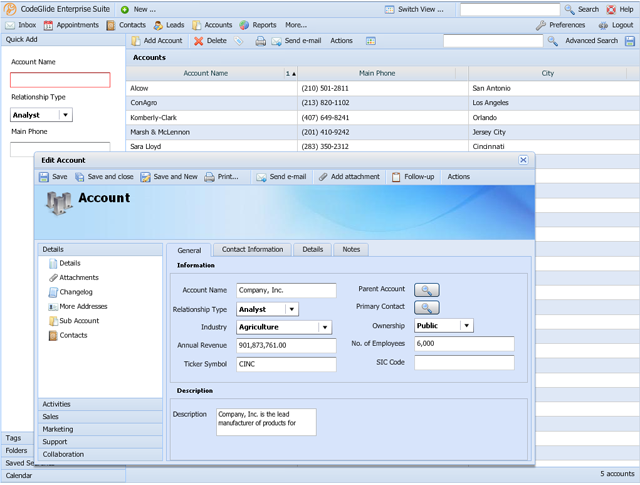
Task: Click the red X Delete icon
Action: [198, 41]
